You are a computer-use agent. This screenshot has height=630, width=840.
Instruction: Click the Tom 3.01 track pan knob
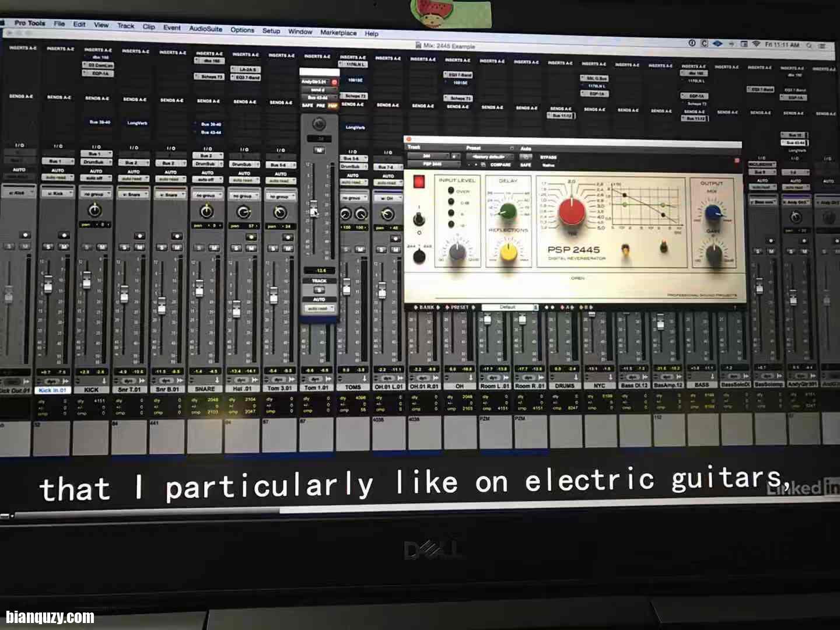[x=280, y=212]
